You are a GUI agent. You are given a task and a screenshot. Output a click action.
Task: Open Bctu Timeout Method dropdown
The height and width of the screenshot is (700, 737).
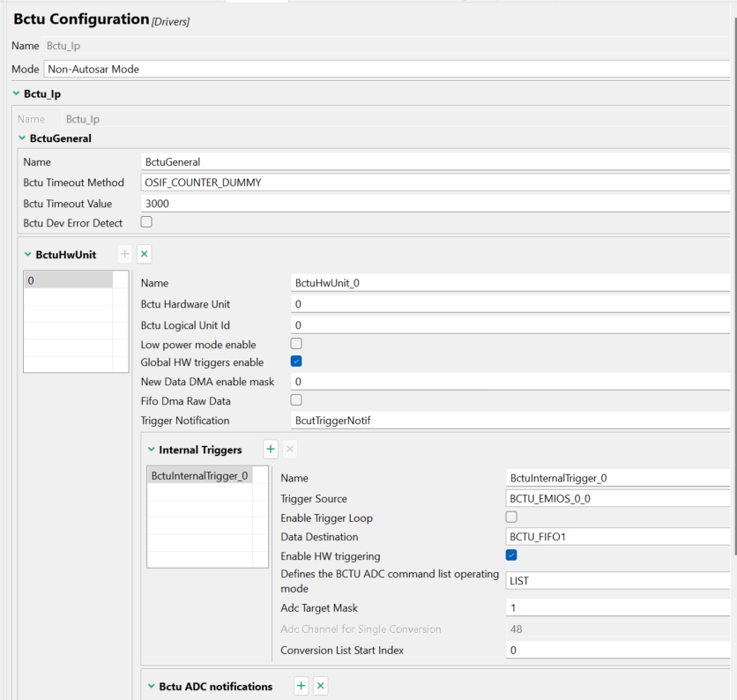[x=436, y=182]
